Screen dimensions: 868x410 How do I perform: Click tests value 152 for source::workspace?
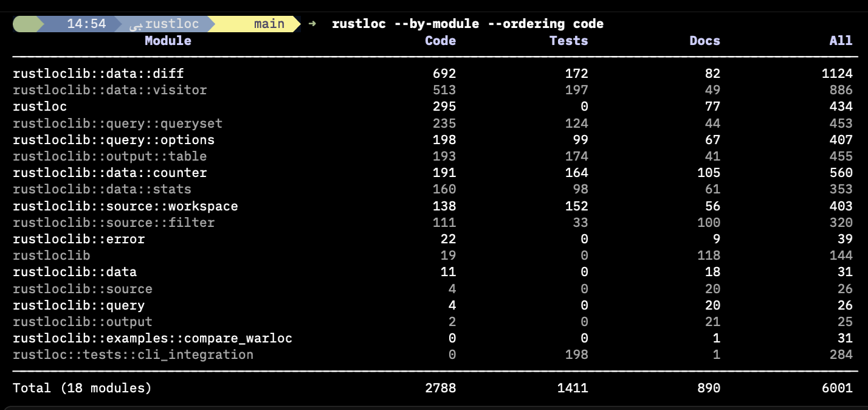[x=576, y=206]
